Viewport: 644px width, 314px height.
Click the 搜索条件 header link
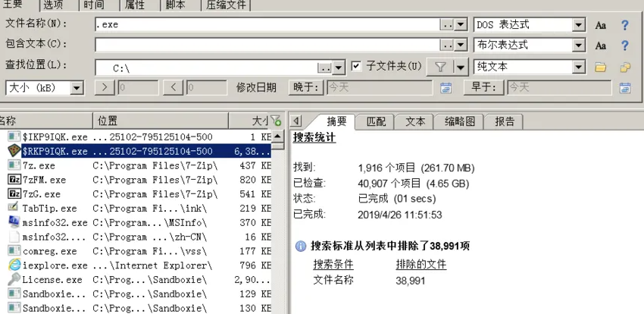(333, 264)
